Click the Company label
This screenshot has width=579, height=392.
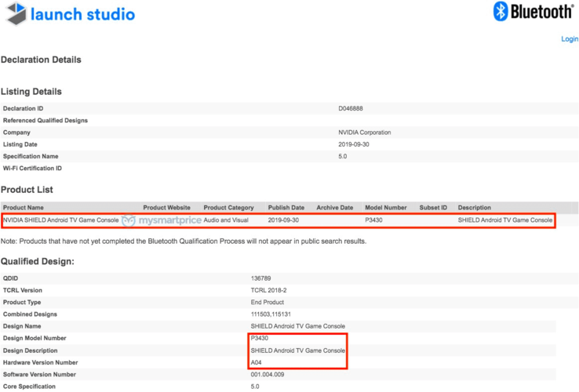(x=16, y=132)
